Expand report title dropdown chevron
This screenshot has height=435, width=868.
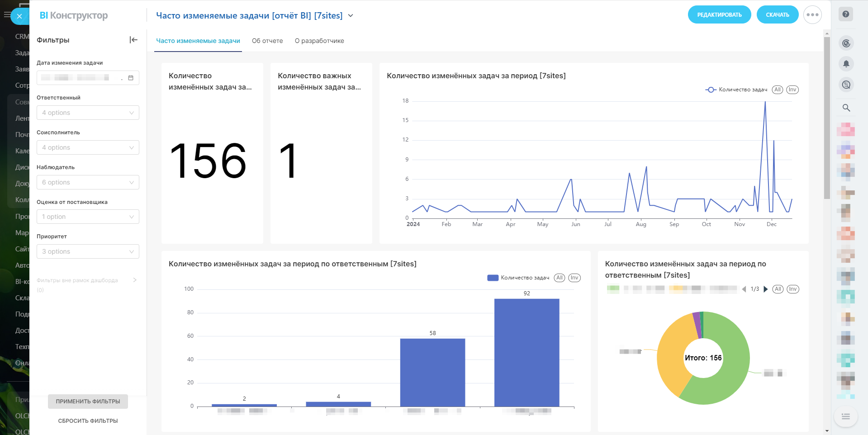[351, 16]
